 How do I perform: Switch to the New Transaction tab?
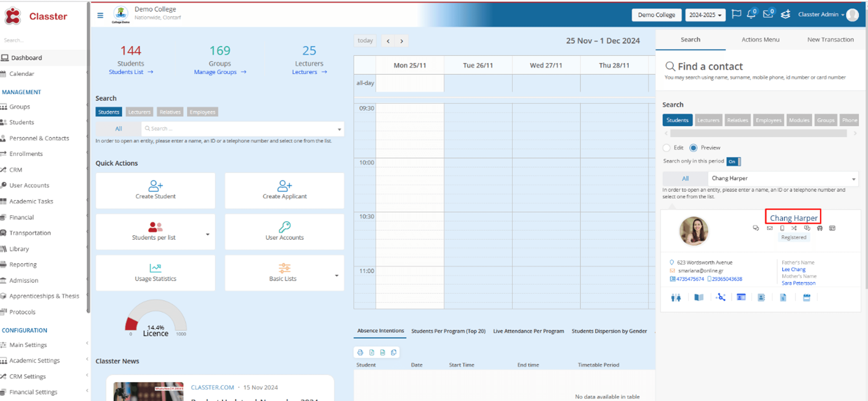point(830,39)
